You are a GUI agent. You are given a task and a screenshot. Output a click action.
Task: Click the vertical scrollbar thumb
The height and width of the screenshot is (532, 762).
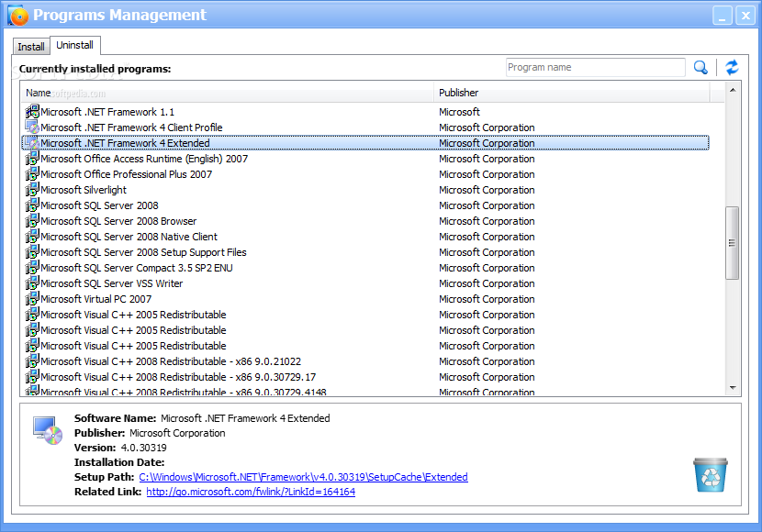pyautogui.click(x=733, y=243)
